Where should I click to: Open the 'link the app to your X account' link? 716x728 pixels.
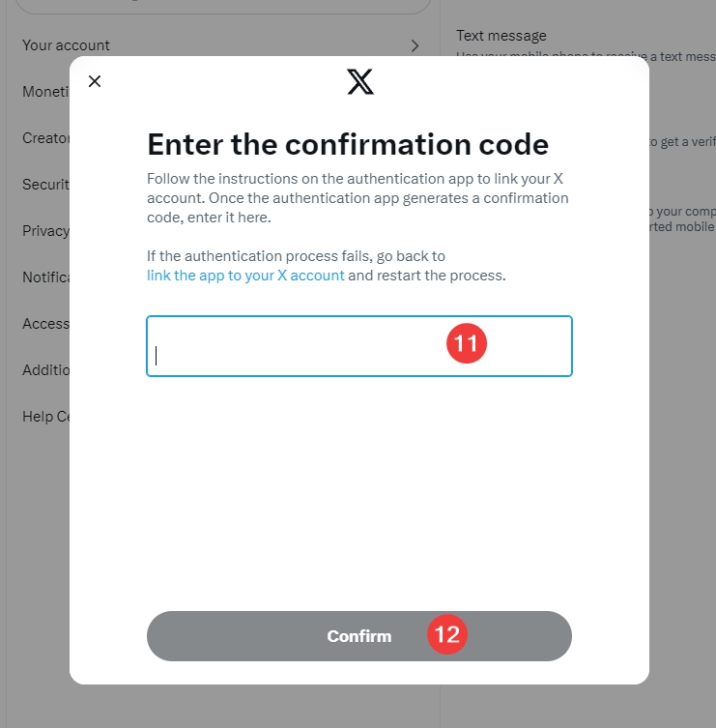pyautogui.click(x=245, y=275)
